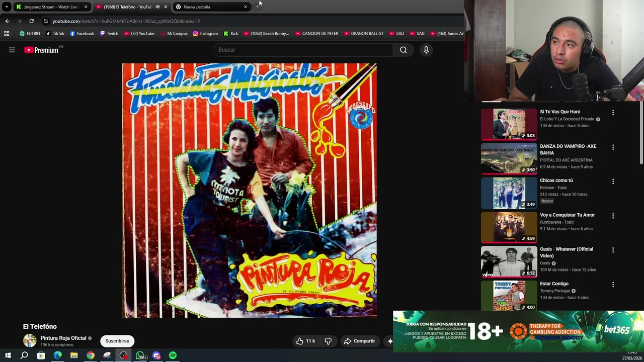Open the (72) YouTube bookmark
Image resolution: width=644 pixels, height=362 pixels.
coord(139,34)
